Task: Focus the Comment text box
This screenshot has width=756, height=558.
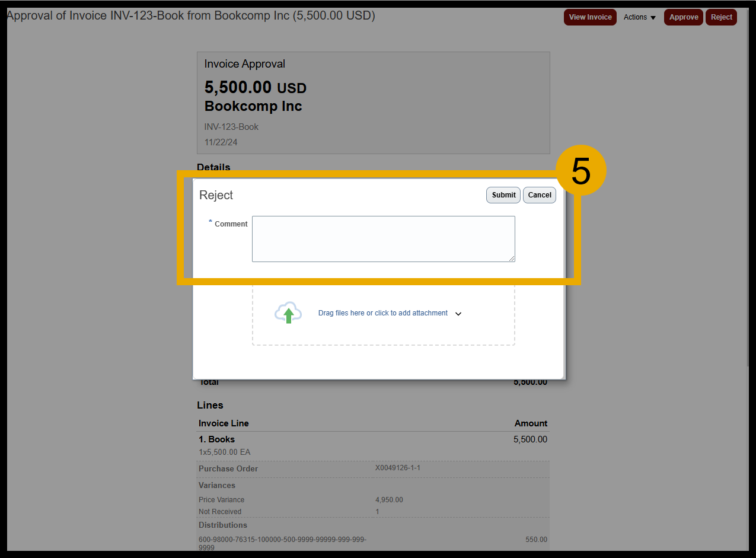Action: (383, 238)
